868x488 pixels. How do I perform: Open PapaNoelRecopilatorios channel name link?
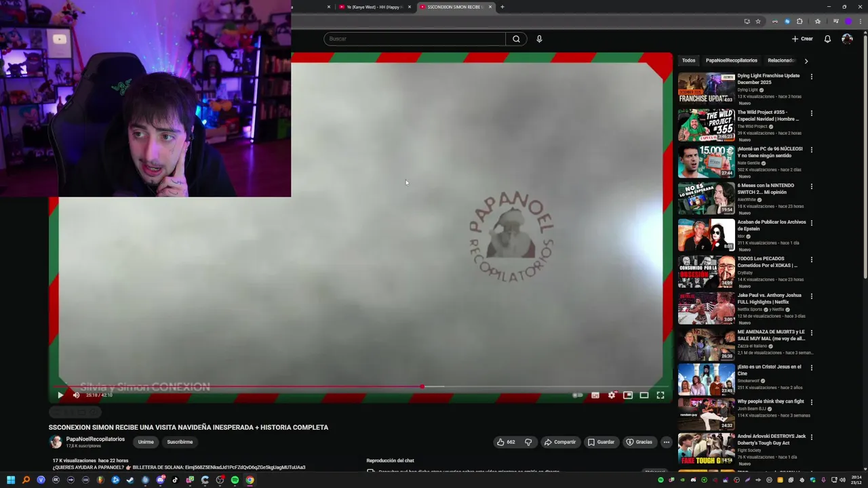click(96, 439)
